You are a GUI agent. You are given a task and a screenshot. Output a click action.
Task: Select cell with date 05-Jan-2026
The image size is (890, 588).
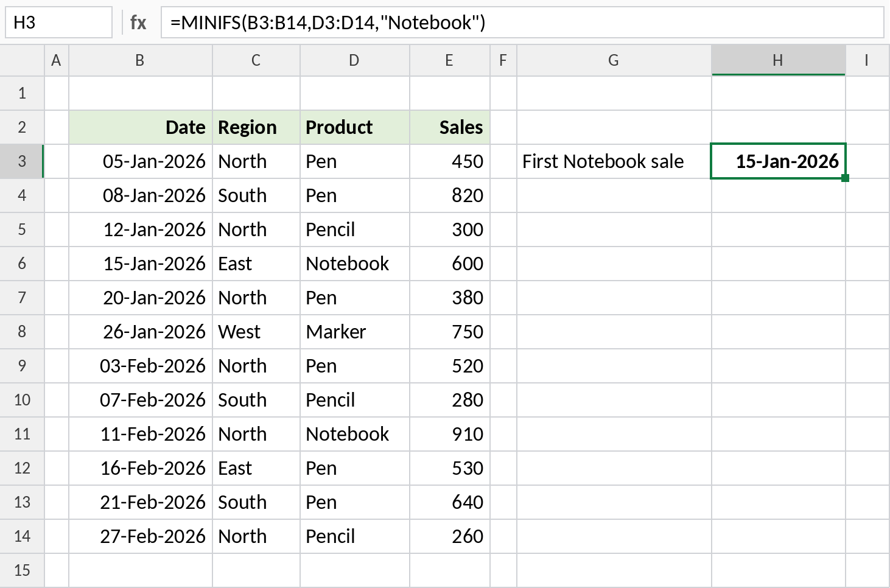pyautogui.click(x=141, y=161)
